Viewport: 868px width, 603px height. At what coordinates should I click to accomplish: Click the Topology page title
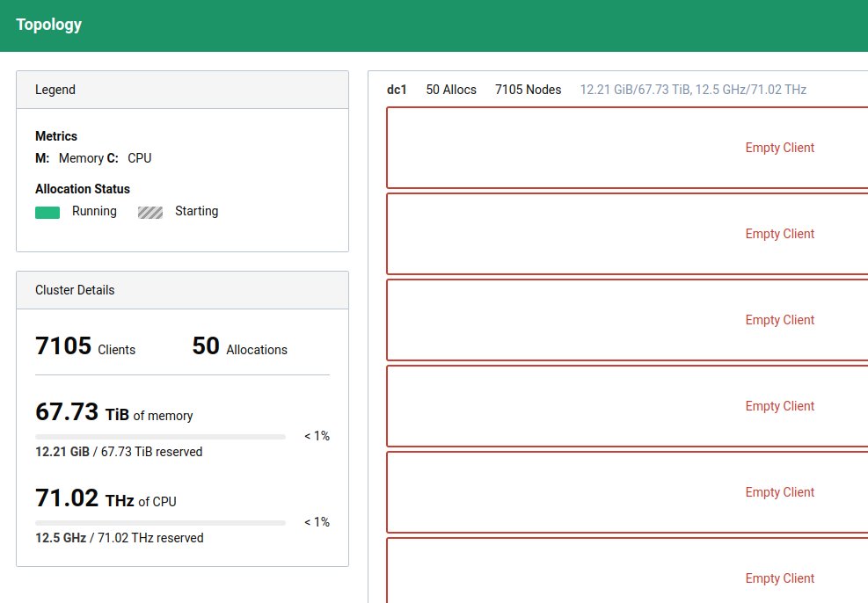pos(48,25)
